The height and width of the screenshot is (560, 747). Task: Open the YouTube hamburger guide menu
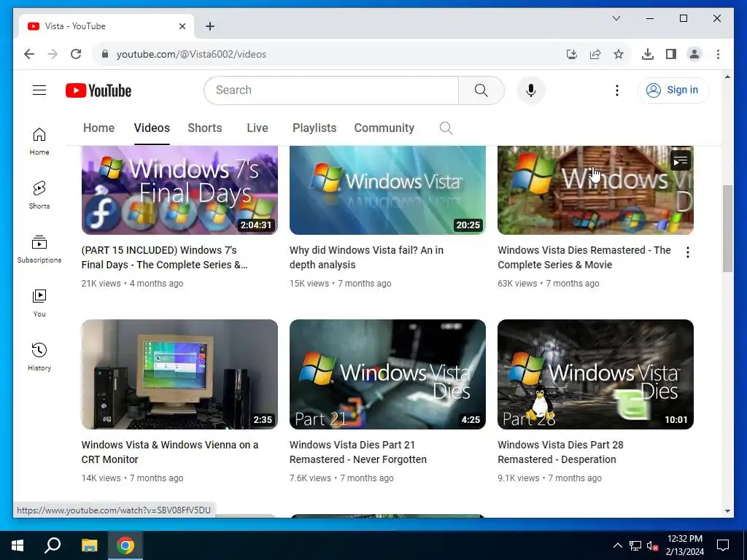point(39,90)
